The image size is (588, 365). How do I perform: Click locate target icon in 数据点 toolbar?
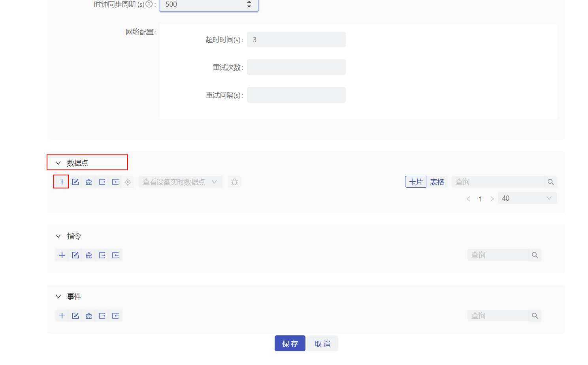[128, 182]
